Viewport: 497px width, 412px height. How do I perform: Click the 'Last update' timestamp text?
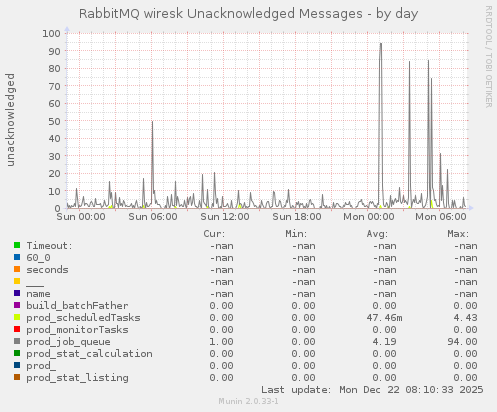coord(372,390)
